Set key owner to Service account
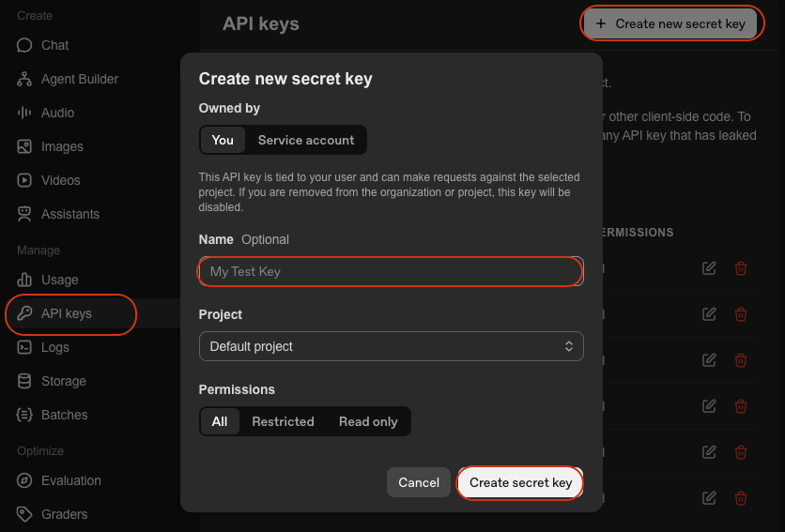785x532 pixels. click(306, 140)
